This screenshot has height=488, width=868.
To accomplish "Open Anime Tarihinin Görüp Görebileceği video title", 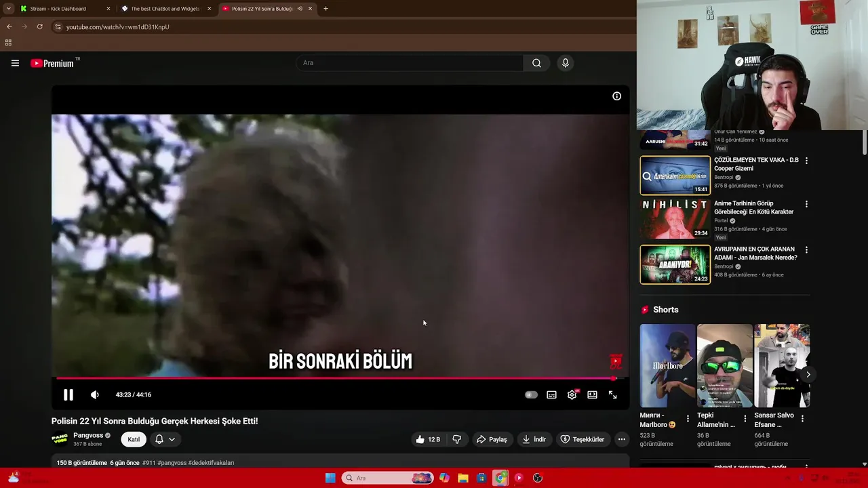I will (x=753, y=207).
